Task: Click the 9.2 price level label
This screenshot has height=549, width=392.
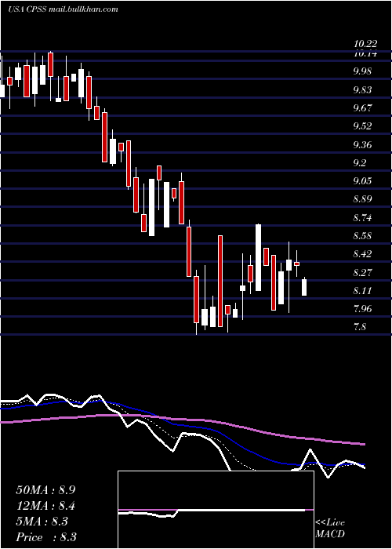Action: pos(360,163)
